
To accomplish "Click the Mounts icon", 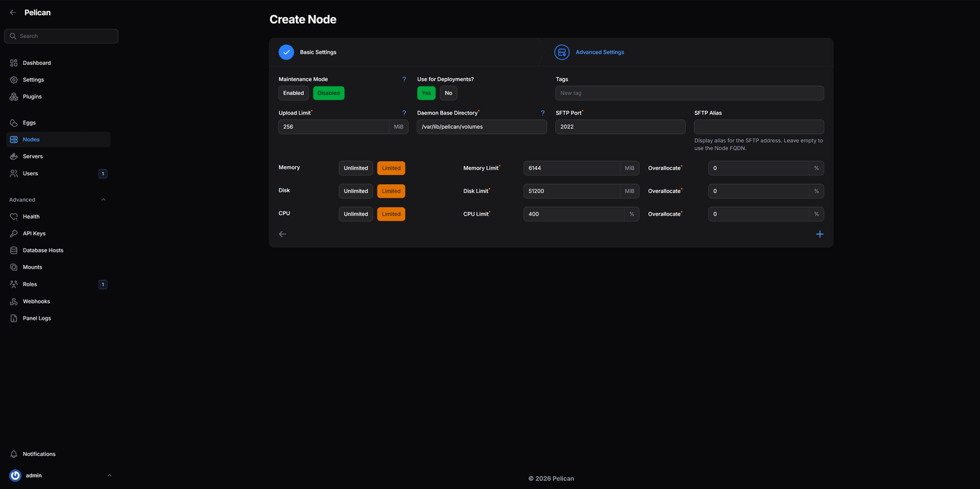I will (13, 267).
